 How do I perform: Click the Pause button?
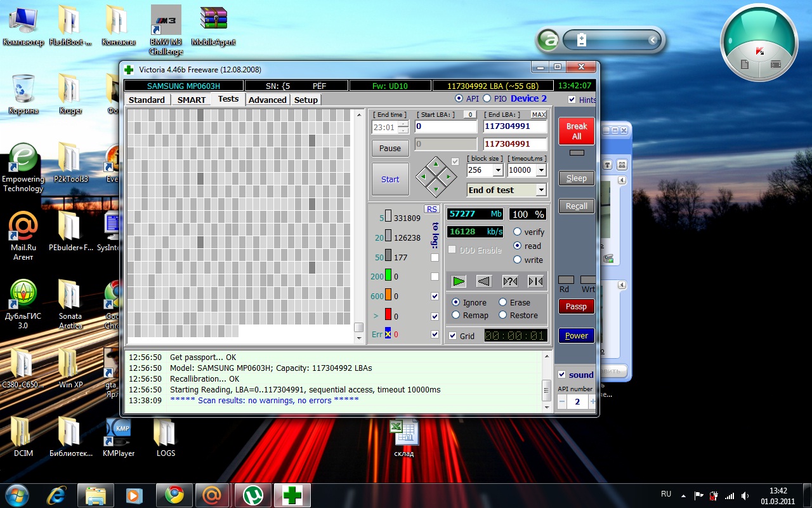tap(390, 148)
